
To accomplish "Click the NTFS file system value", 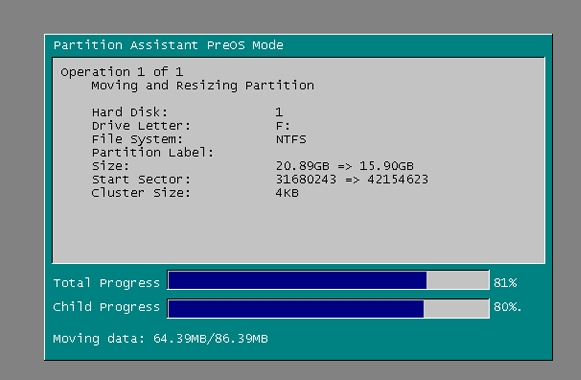I will [291, 139].
